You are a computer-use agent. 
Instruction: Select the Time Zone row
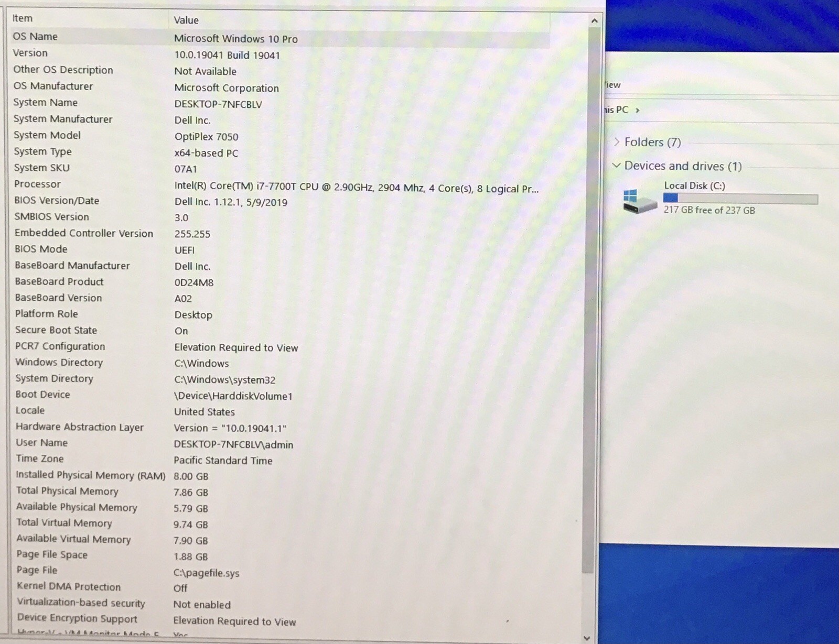click(x=281, y=460)
